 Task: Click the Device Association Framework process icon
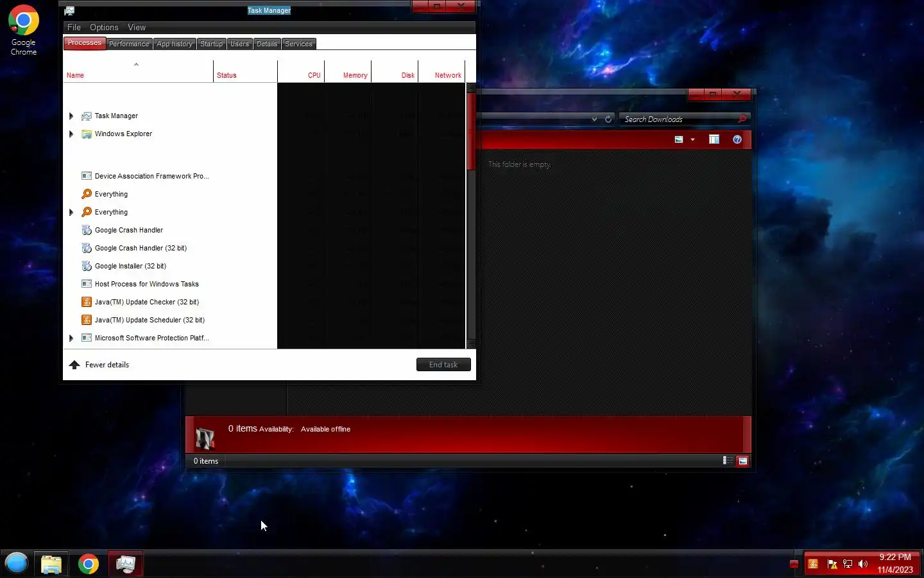[x=87, y=176]
